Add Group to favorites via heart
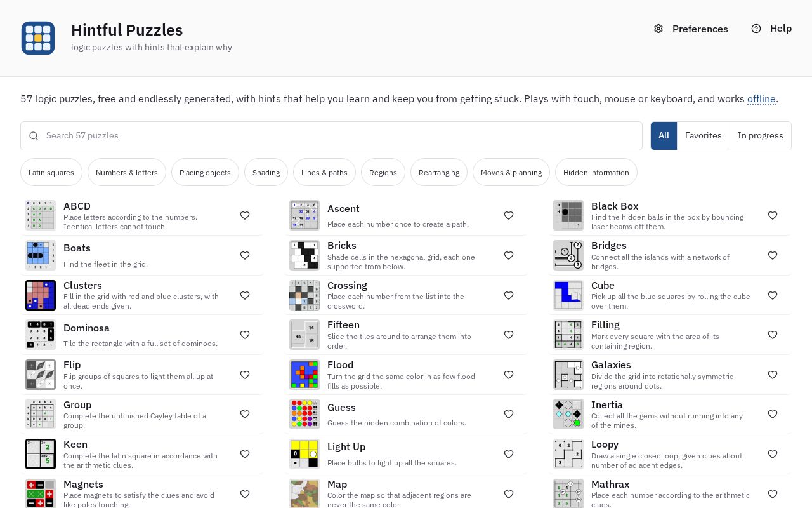The image size is (812, 508). point(245,414)
